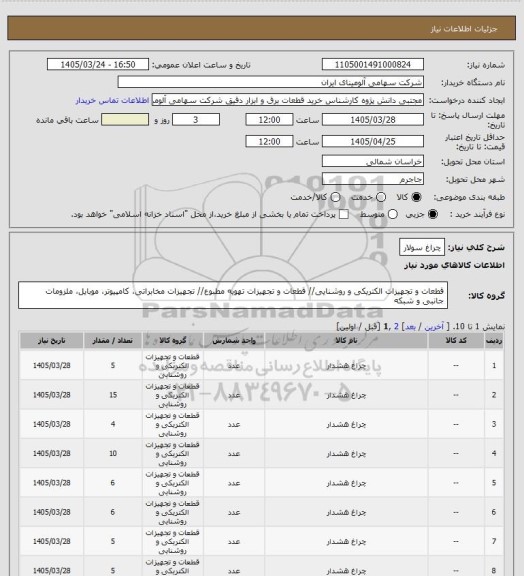
Task: Select the کالا/خدمت radio button
Action: click(335, 197)
